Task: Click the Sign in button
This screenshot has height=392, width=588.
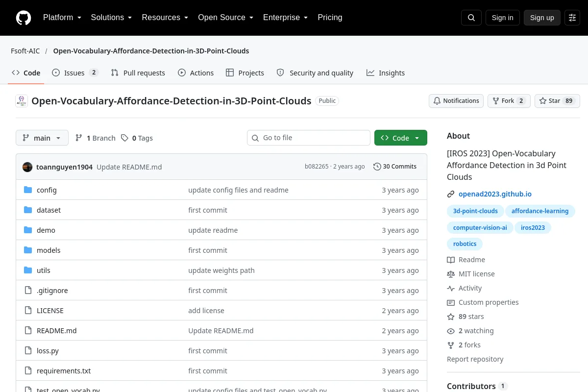Action: coord(502,18)
